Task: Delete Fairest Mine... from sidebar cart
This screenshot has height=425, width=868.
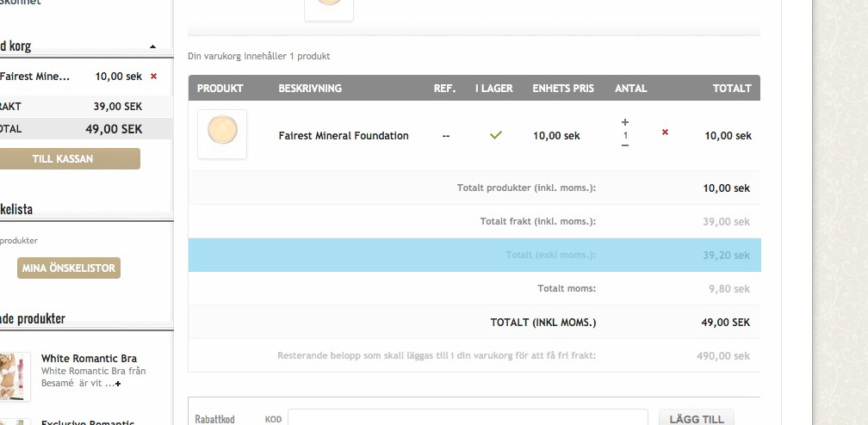Action: pos(154,77)
